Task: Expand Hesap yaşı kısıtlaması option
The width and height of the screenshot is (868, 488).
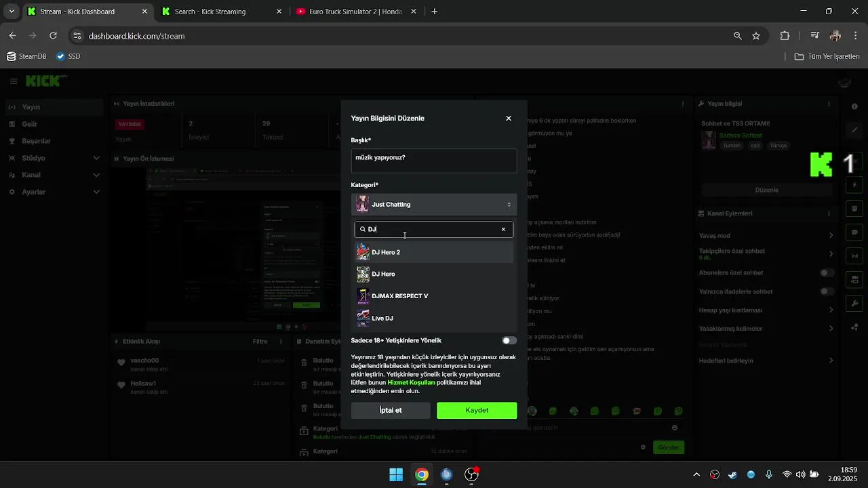Action: (767, 310)
